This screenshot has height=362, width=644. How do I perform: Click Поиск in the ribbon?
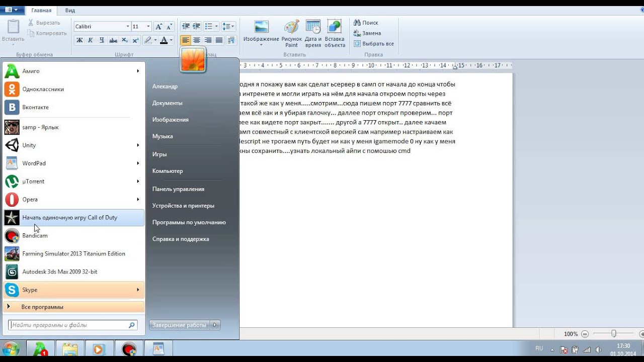click(366, 23)
